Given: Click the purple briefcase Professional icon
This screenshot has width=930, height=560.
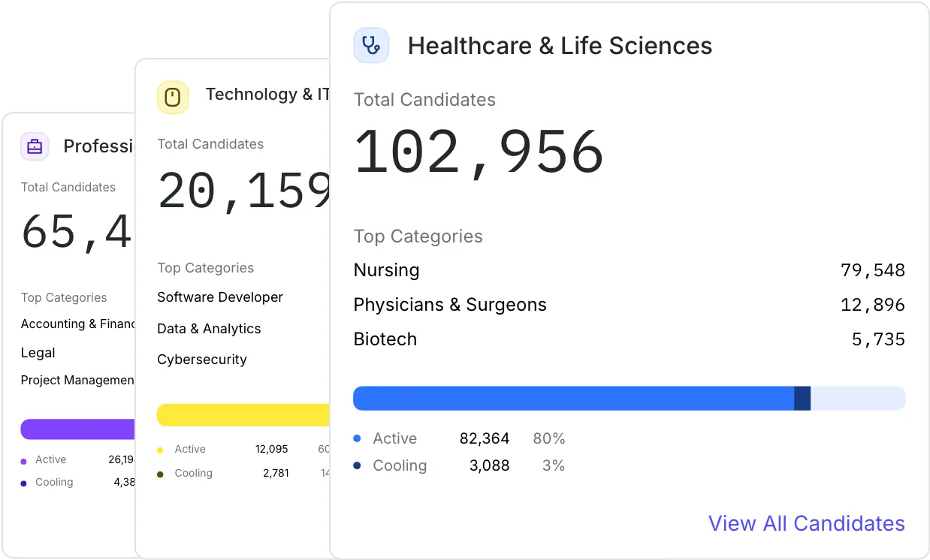Looking at the screenshot, I should coord(35,146).
